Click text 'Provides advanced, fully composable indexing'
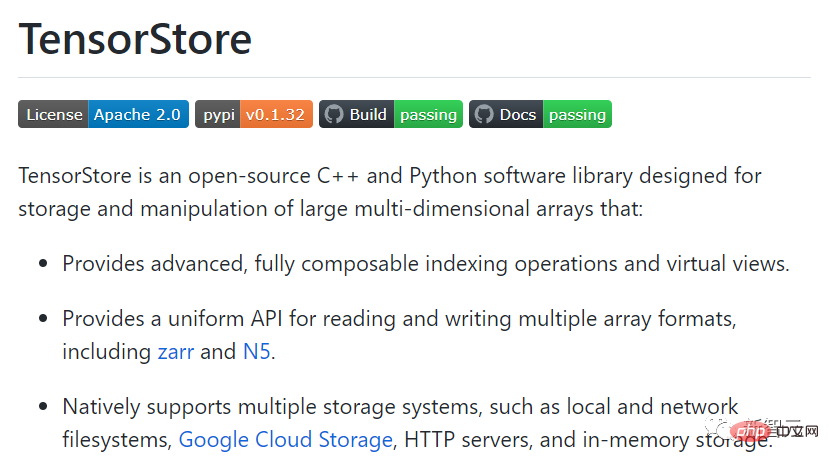 tap(285, 264)
